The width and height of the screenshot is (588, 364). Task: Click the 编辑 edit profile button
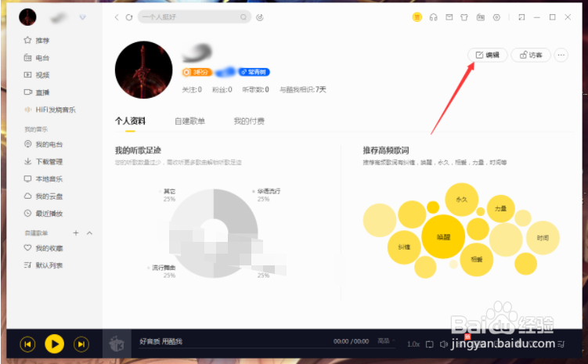click(x=488, y=55)
